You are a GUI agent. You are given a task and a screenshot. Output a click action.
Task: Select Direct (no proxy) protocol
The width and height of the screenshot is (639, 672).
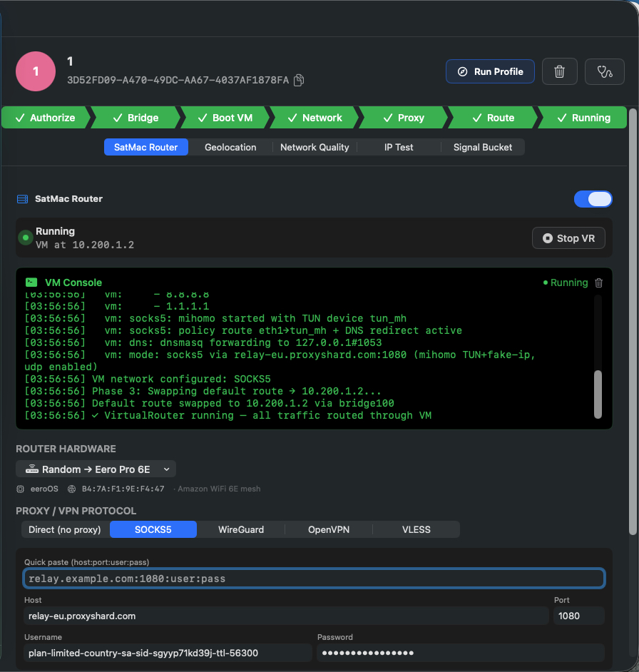click(65, 530)
